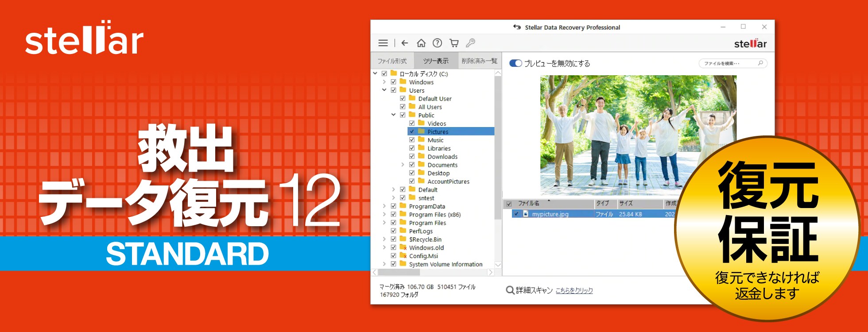
Task: Uncheck the Default User checkbox
Action: click(x=403, y=99)
